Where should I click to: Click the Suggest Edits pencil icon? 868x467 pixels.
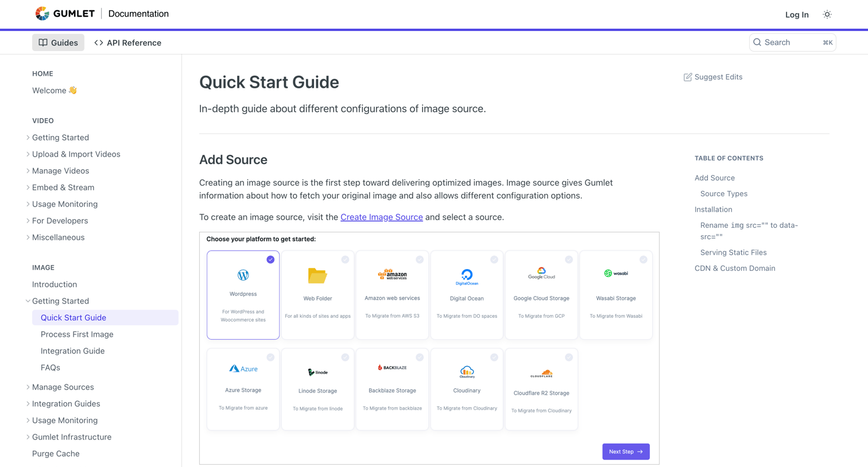click(687, 77)
